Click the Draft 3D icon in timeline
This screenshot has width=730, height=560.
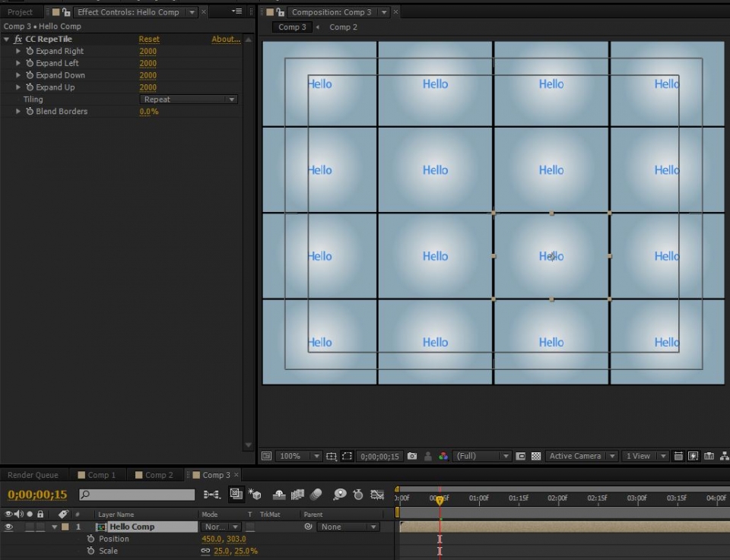point(255,495)
